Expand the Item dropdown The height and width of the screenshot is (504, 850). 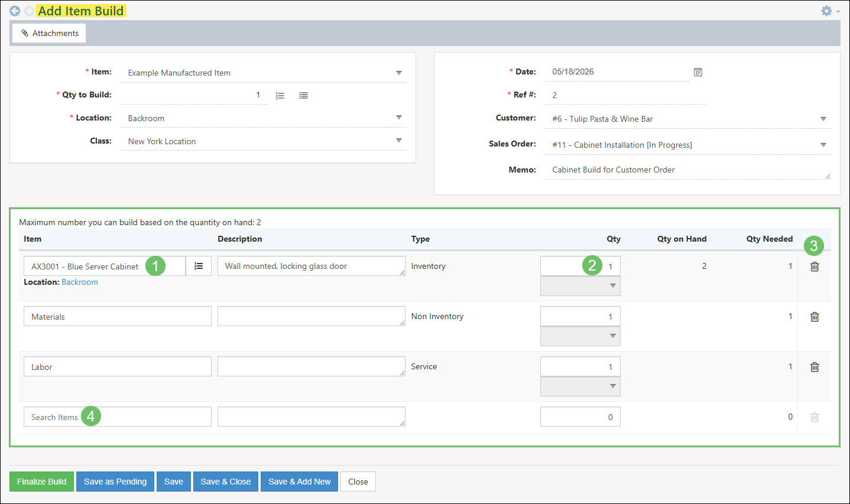click(399, 73)
